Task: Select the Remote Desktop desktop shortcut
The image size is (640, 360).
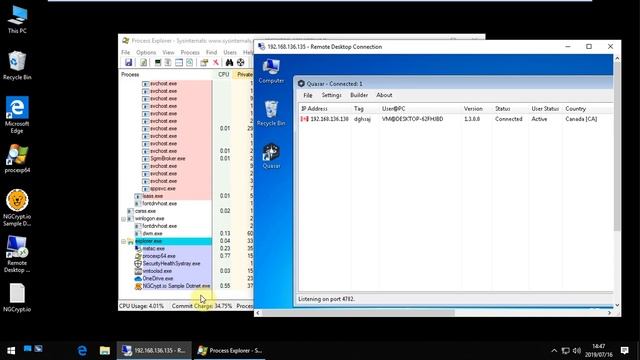Action: tap(17, 254)
